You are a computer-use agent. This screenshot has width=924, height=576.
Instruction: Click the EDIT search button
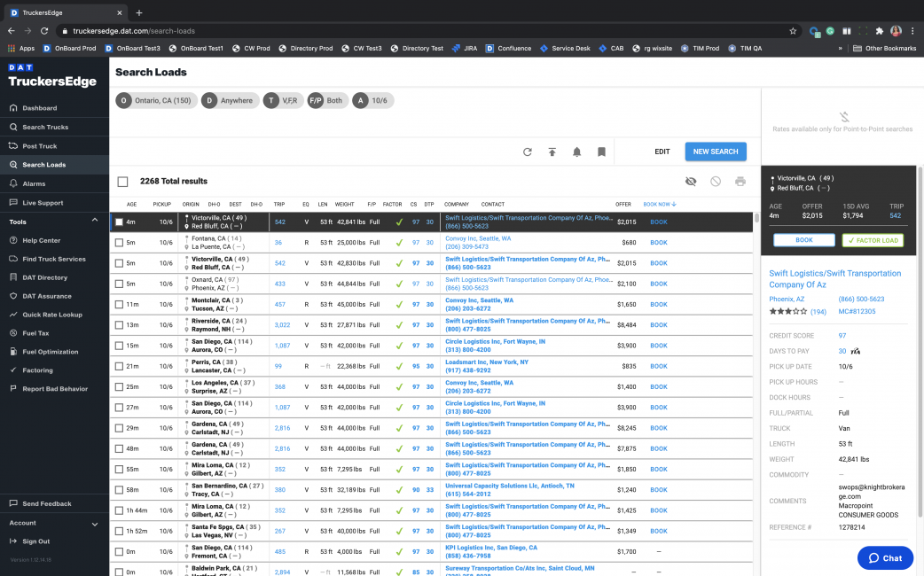coord(662,152)
